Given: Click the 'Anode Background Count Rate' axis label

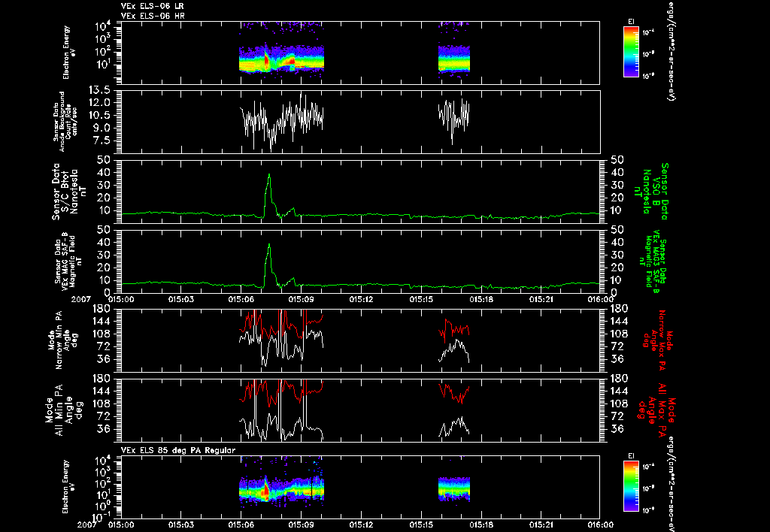Looking at the screenshot, I should [65, 122].
